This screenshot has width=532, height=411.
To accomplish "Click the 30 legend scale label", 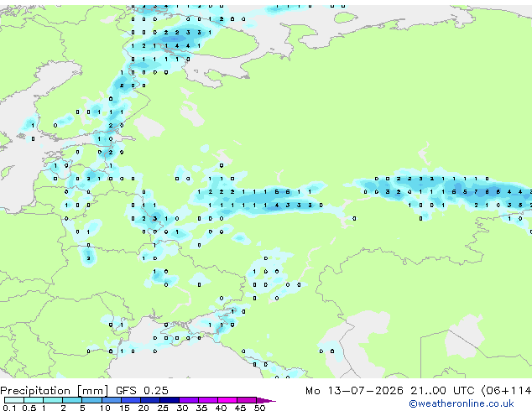I will click(x=183, y=408).
